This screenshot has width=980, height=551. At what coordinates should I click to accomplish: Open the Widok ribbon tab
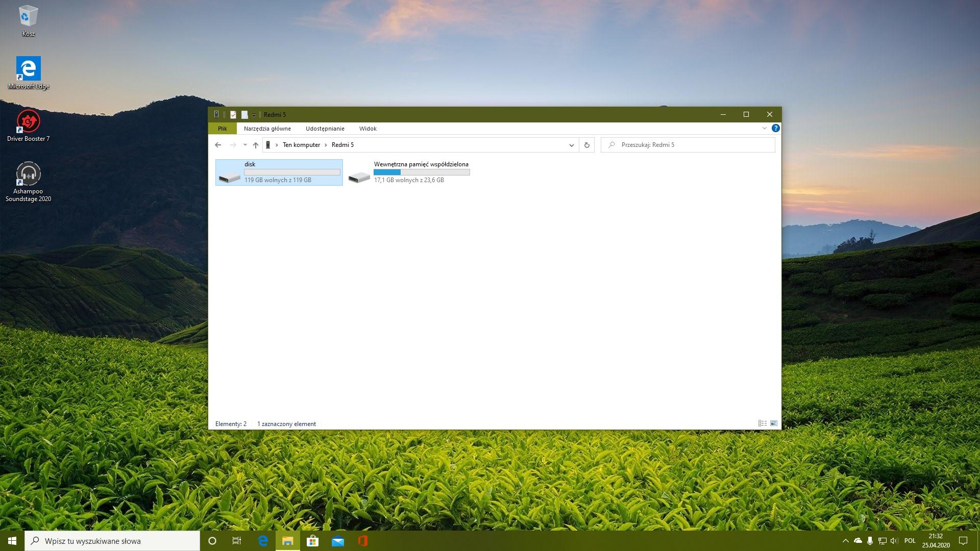pyautogui.click(x=367, y=129)
